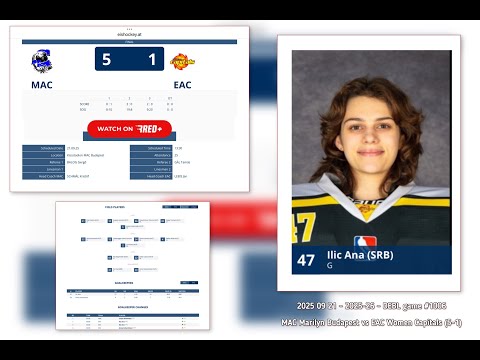This screenshot has width=480, height=360.
Task: Click the MAC team logo
Action: click(x=42, y=61)
